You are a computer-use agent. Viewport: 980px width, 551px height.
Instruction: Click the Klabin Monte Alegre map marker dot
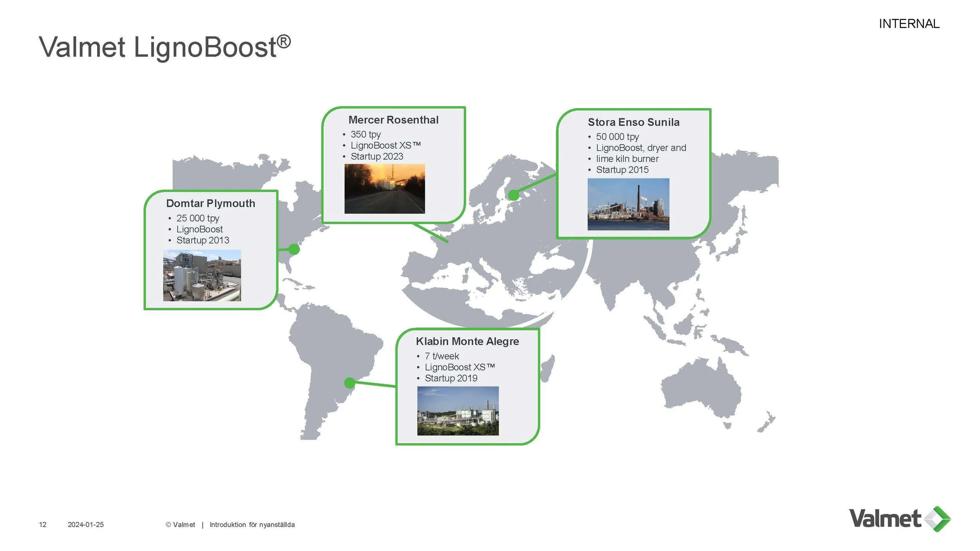click(x=350, y=383)
